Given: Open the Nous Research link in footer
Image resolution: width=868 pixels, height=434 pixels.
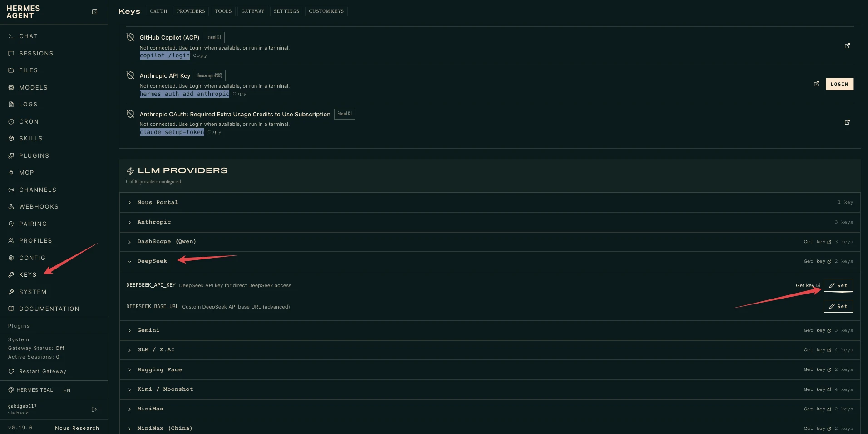Looking at the screenshot, I should tap(77, 428).
